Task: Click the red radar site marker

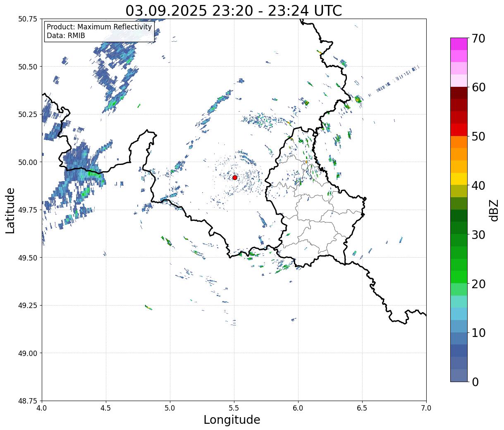Action: coord(235,177)
